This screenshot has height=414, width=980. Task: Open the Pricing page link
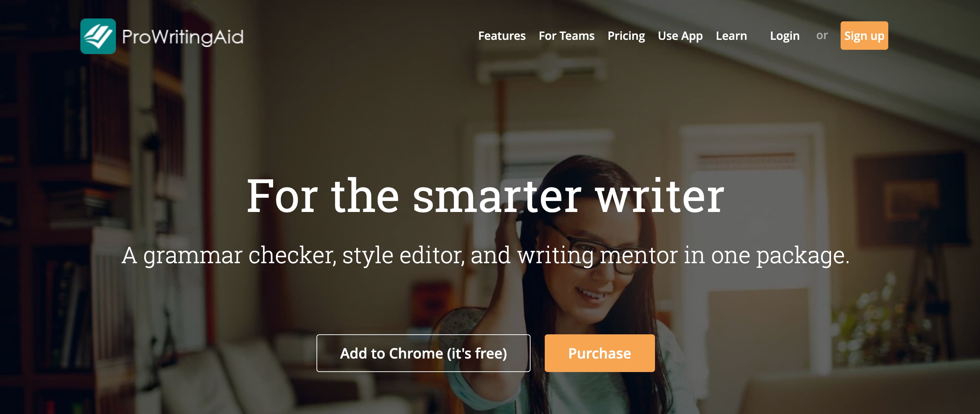pyautogui.click(x=626, y=36)
